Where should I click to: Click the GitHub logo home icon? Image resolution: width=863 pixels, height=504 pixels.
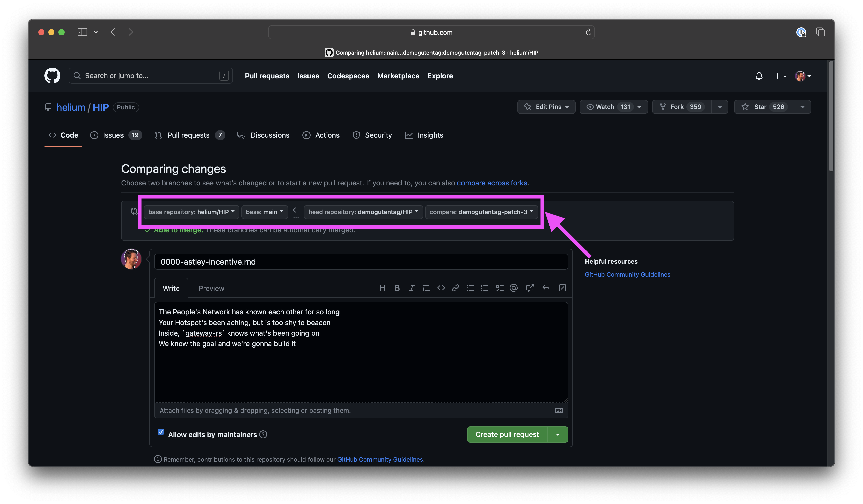click(x=52, y=76)
